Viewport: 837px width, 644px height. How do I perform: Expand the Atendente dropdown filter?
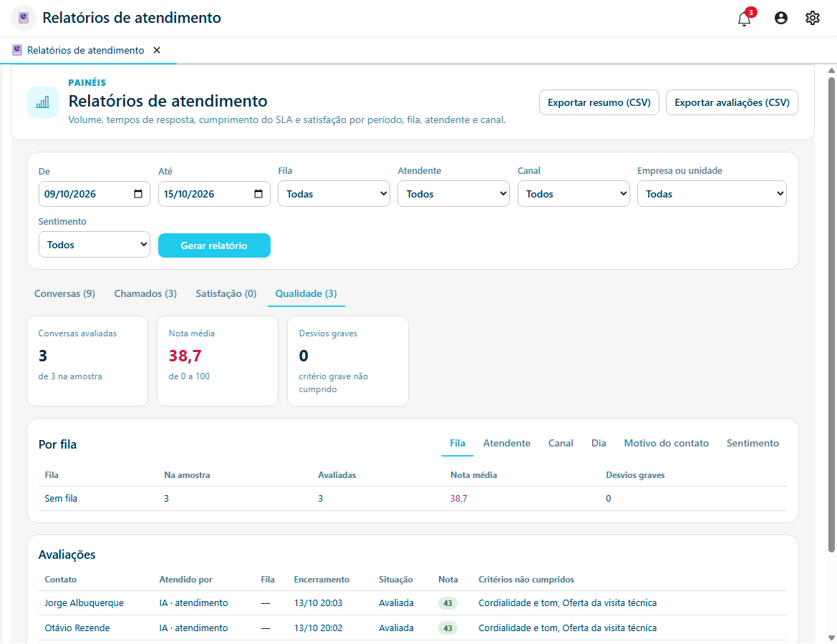coord(453,194)
